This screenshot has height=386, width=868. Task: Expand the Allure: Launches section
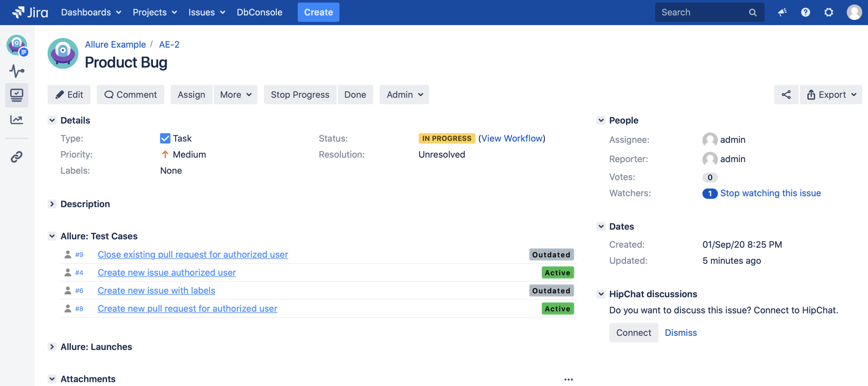(x=52, y=347)
